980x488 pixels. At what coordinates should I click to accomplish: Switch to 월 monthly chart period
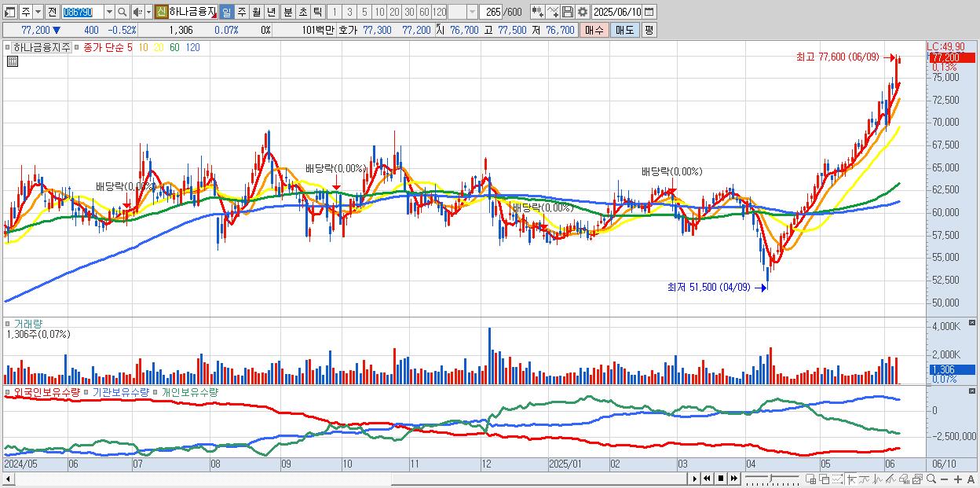[256, 12]
